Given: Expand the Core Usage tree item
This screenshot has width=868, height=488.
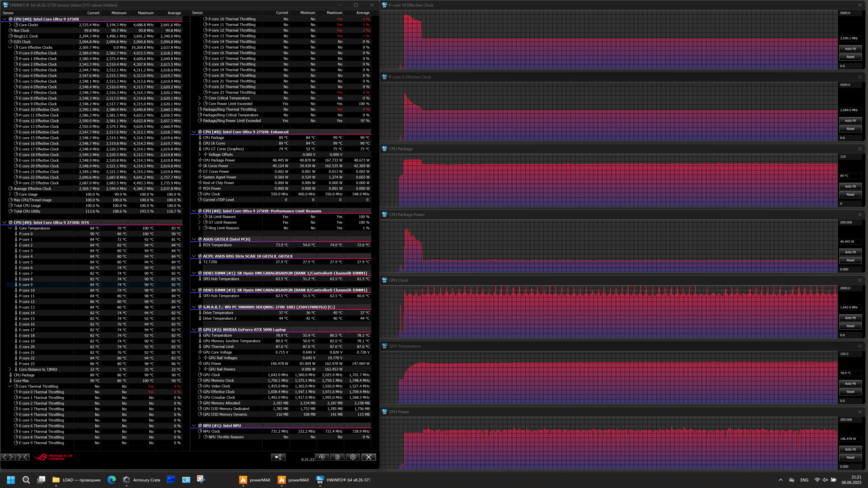Looking at the screenshot, I should click(10, 194).
